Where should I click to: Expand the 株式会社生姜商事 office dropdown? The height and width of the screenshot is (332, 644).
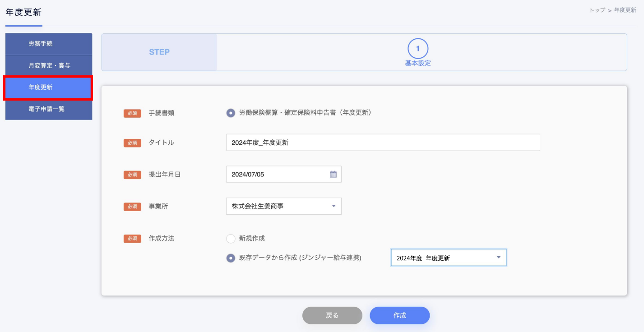[x=283, y=206]
